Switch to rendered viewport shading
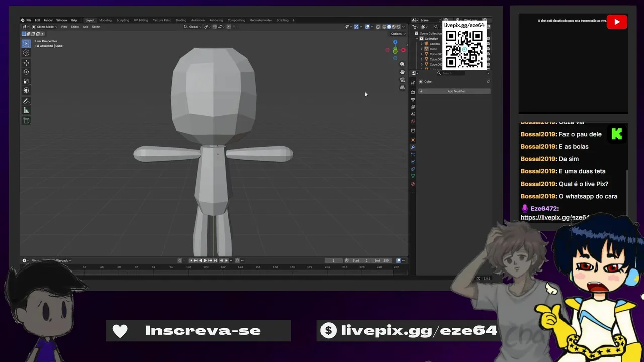The width and height of the screenshot is (644, 362). tap(398, 27)
